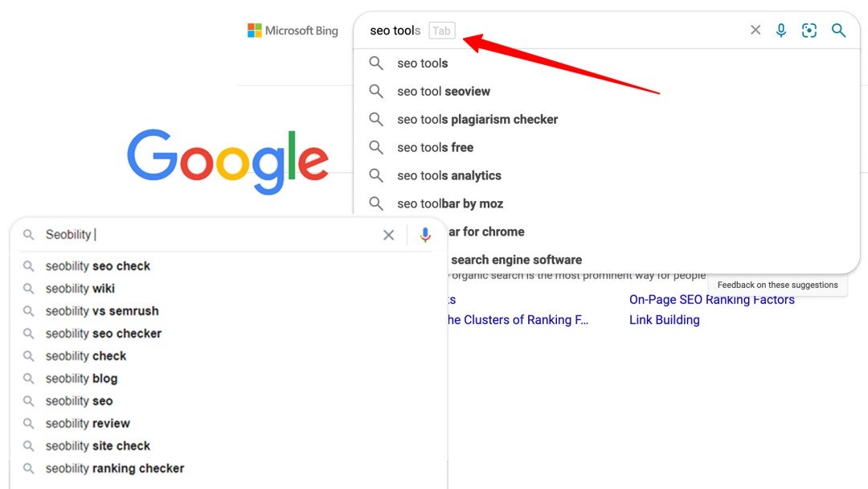Image resolution: width=868 pixels, height=489 pixels.
Task: Click the Google logo
Action: (x=227, y=161)
